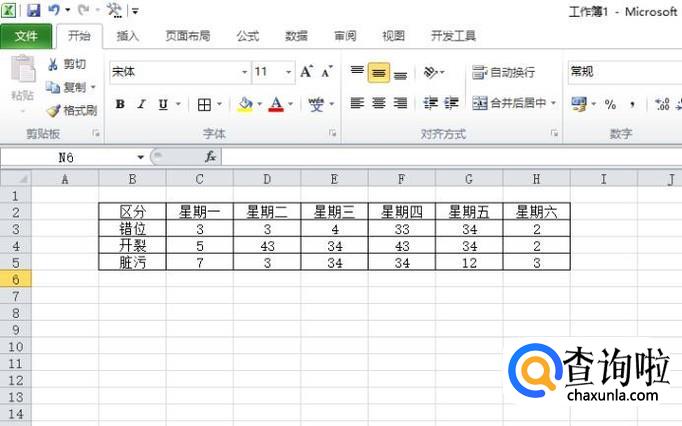Open borders dropdown arrow
This screenshot has width=682, height=426.
tap(219, 104)
